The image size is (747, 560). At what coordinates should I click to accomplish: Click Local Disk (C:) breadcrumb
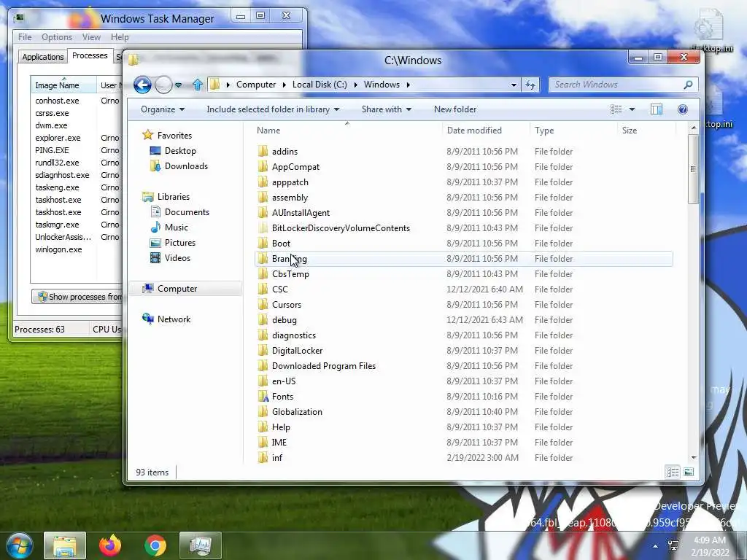pos(320,85)
